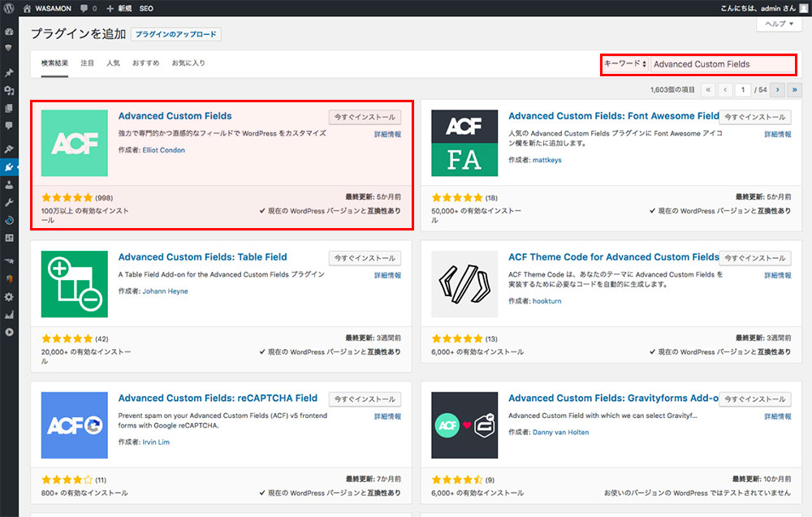This screenshot has height=517, width=812.
Task: Select the 検索結果 tab
Action: pyautogui.click(x=54, y=63)
